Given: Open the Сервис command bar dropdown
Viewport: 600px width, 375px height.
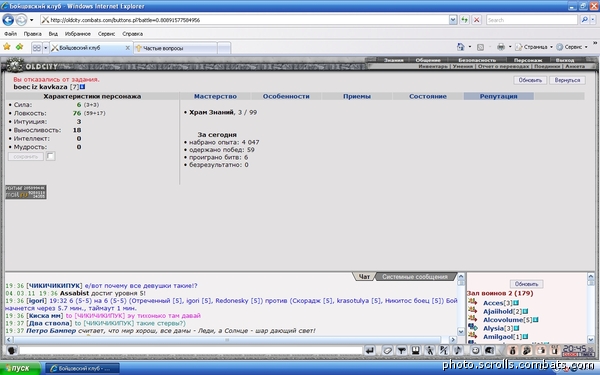Looking at the screenshot, I should tap(572, 47).
